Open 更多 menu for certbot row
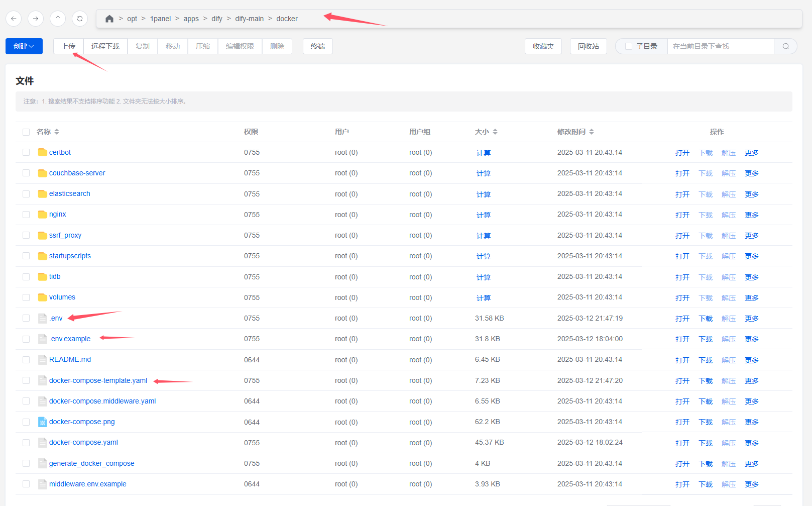 click(751, 153)
